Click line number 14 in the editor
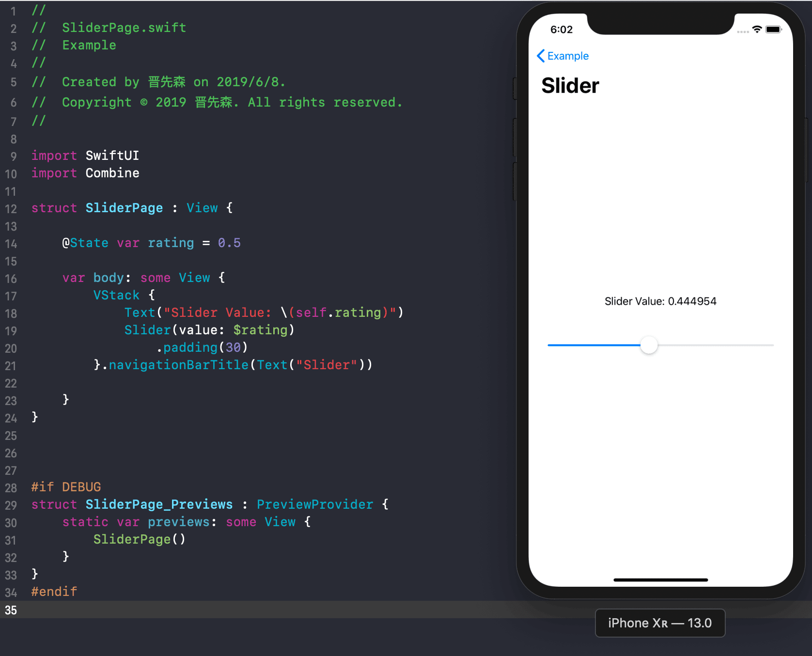 tap(11, 244)
